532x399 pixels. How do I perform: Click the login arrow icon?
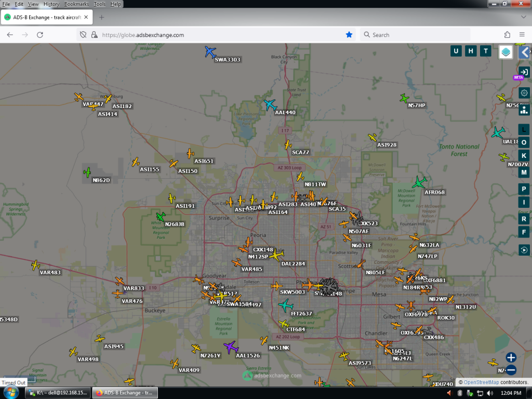point(524,72)
